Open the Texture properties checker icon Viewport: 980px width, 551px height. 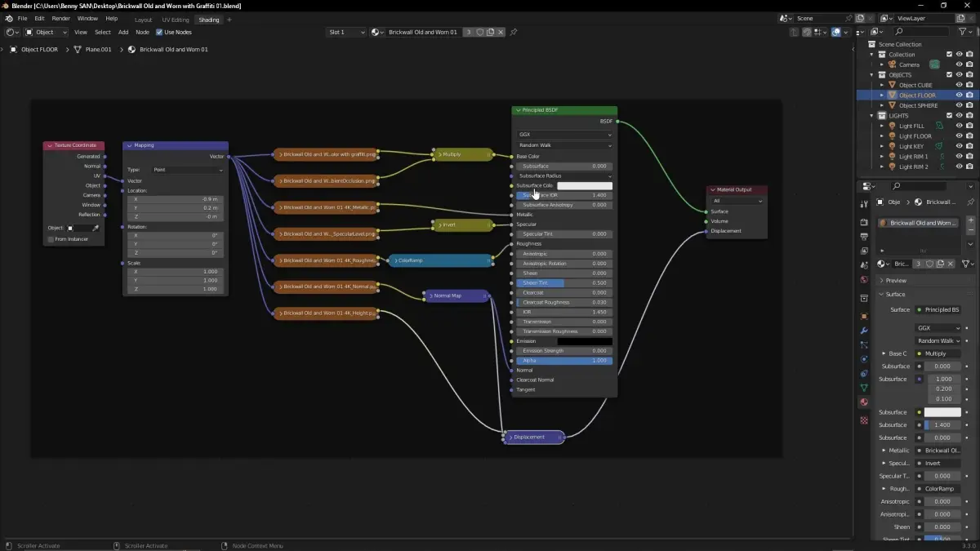pos(864,420)
